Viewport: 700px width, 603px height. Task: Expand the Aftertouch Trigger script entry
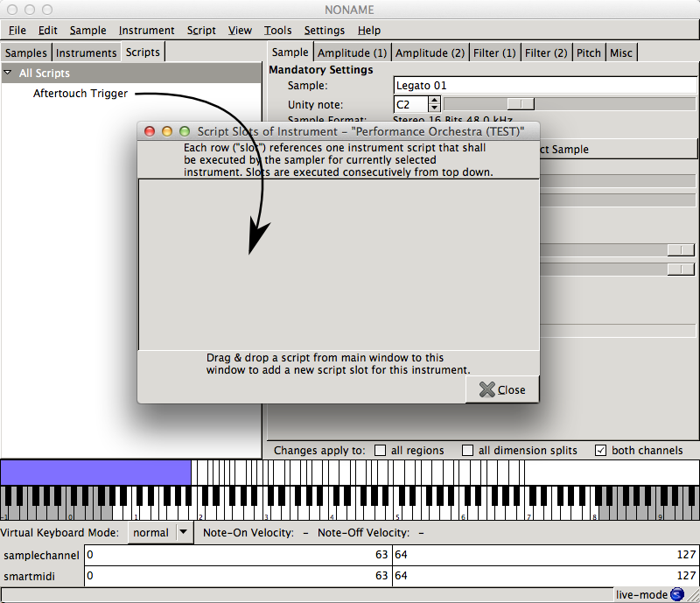80,94
